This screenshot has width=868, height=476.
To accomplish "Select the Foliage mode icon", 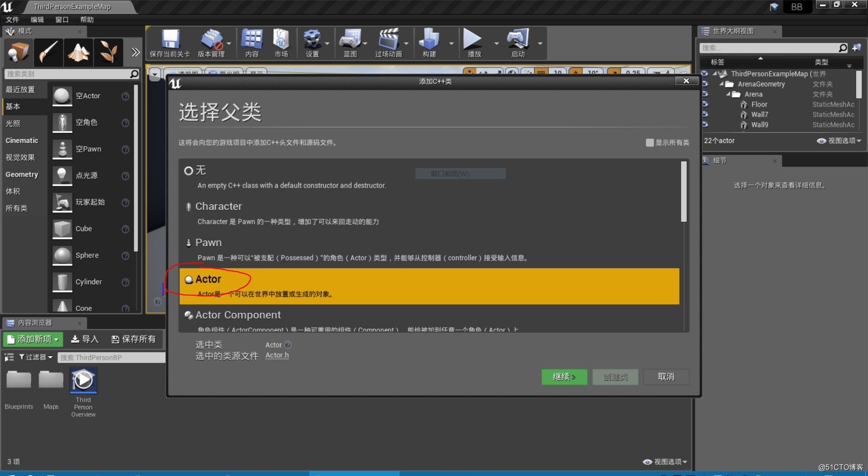I will pos(108,52).
